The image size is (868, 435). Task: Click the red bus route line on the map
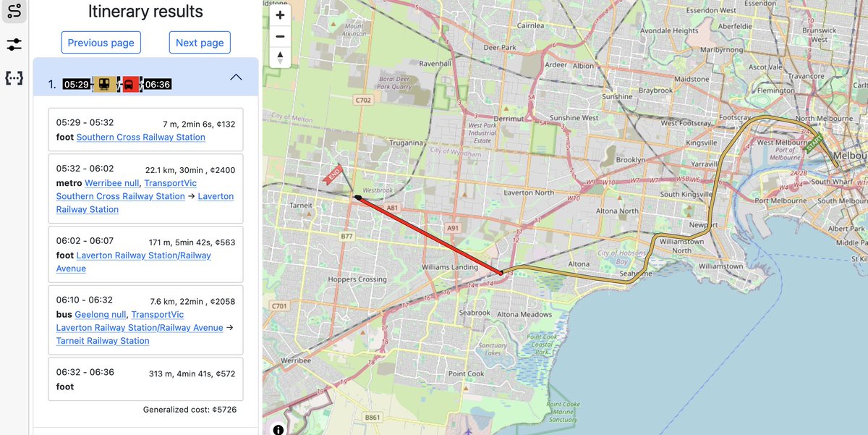pos(430,235)
